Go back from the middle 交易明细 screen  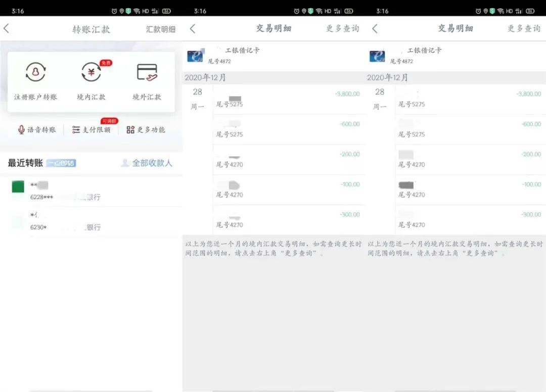[193, 28]
